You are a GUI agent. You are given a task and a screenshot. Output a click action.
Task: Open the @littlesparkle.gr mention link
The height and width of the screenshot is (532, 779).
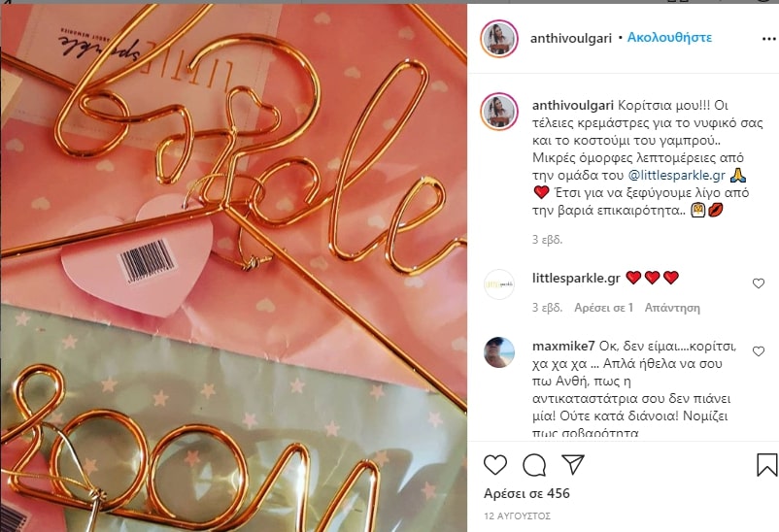point(677,176)
